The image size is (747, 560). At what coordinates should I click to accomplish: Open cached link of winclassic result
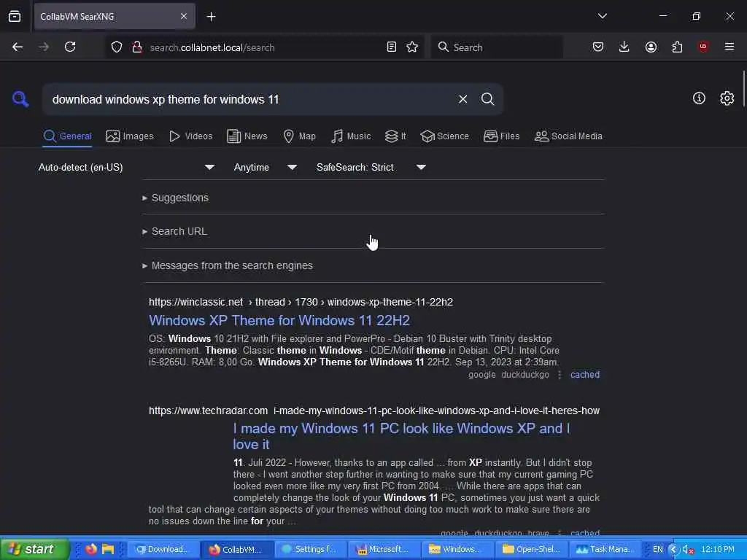(x=584, y=374)
